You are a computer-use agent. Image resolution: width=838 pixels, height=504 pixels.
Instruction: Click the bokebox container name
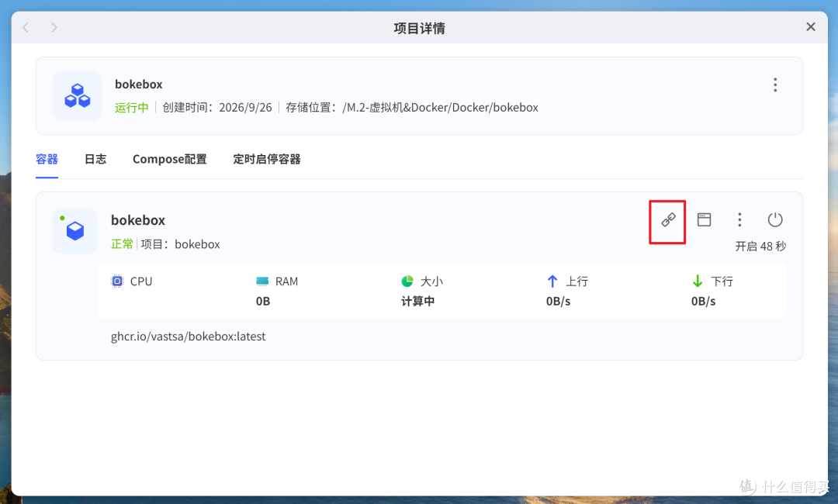[x=138, y=220]
